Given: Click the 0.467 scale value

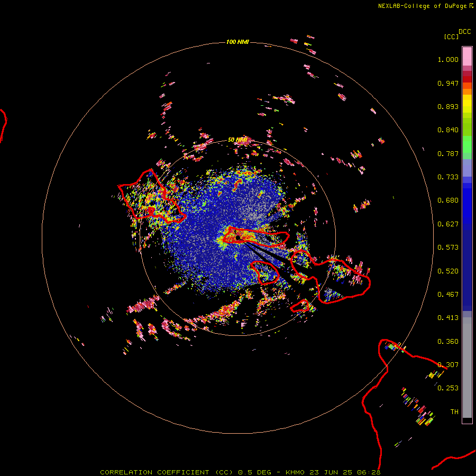Looking at the screenshot, I should pos(448,295).
